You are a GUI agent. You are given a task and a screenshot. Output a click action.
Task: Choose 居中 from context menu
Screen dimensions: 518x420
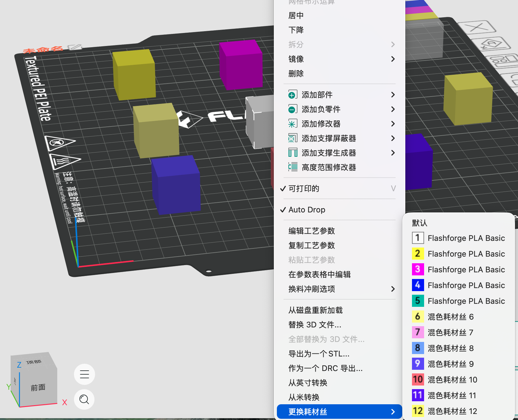click(x=339, y=15)
